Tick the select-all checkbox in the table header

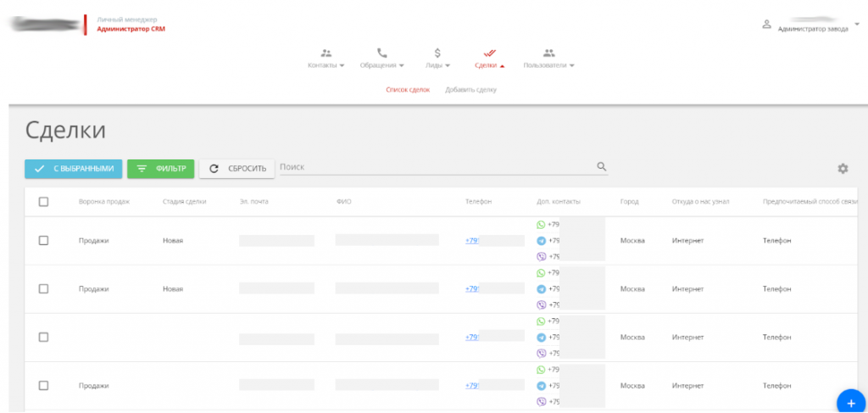(44, 202)
